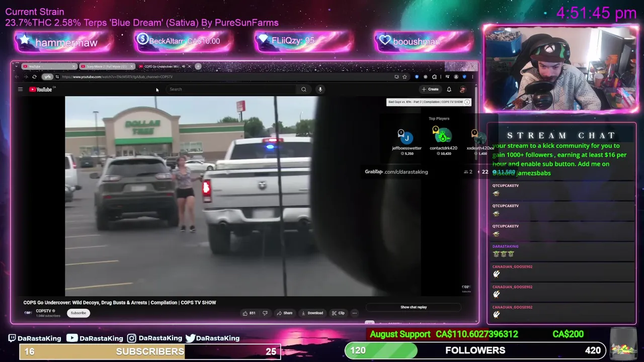
Task: Open the media control icon in browser toolbar
Action: coord(447,77)
